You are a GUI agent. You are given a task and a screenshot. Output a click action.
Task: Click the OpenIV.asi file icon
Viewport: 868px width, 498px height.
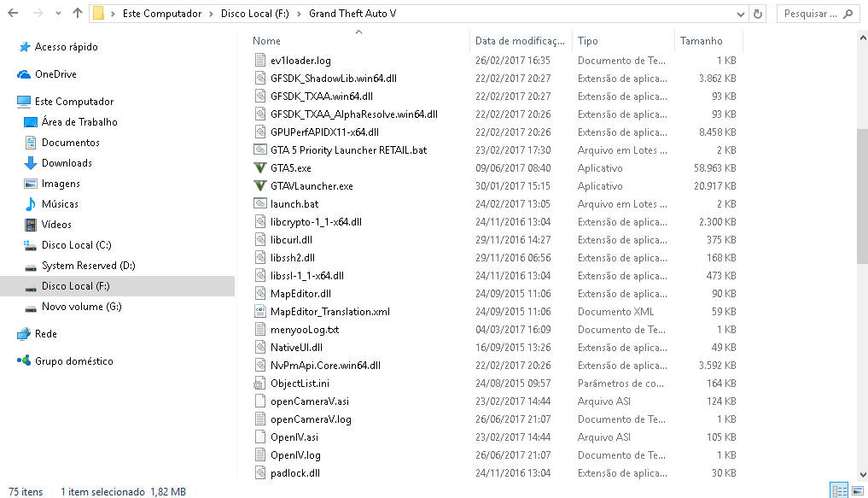pos(259,437)
